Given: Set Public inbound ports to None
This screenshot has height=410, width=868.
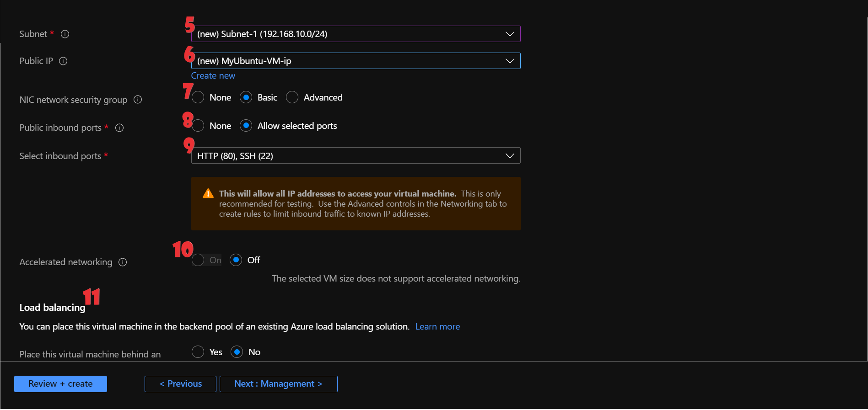Looking at the screenshot, I should pos(198,126).
